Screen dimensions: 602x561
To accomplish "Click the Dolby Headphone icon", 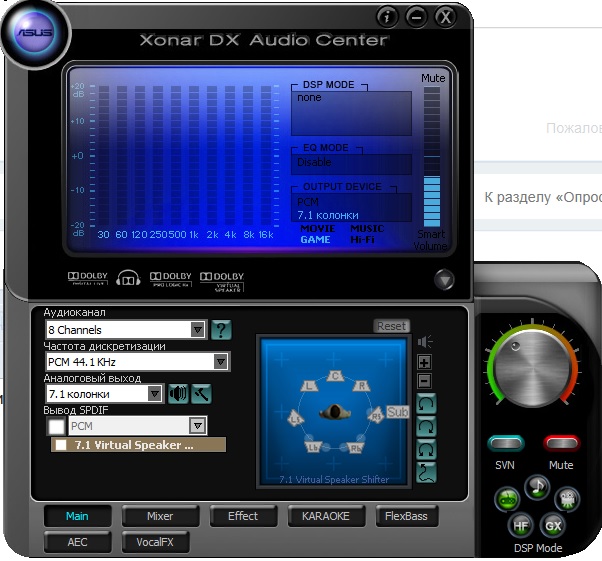I will point(128,278).
